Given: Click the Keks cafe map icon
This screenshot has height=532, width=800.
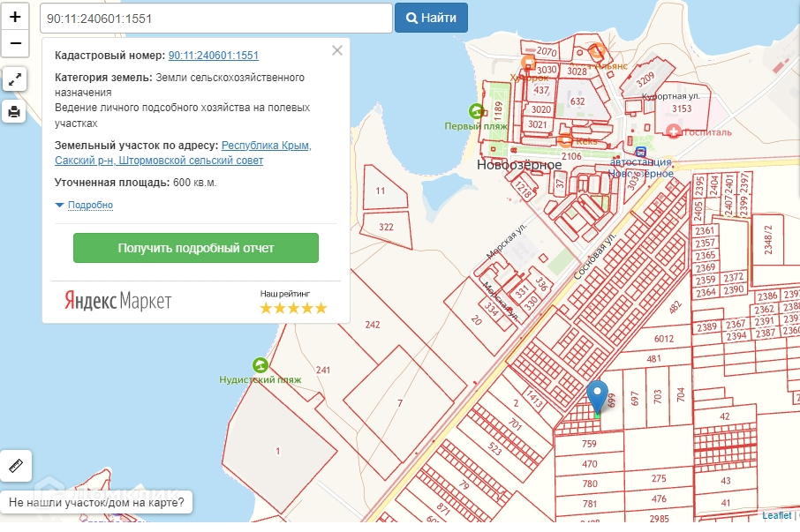Looking at the screenshot, I should 565,140.
